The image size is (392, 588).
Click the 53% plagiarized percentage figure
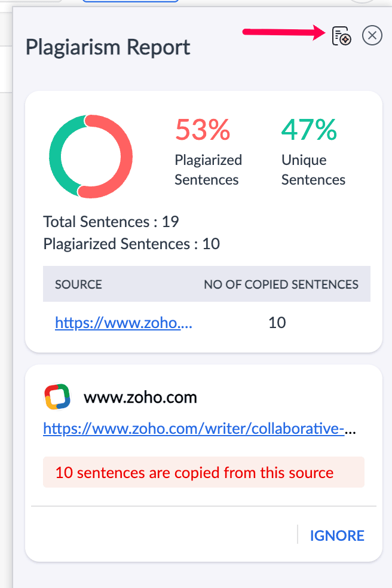(202, 130)
